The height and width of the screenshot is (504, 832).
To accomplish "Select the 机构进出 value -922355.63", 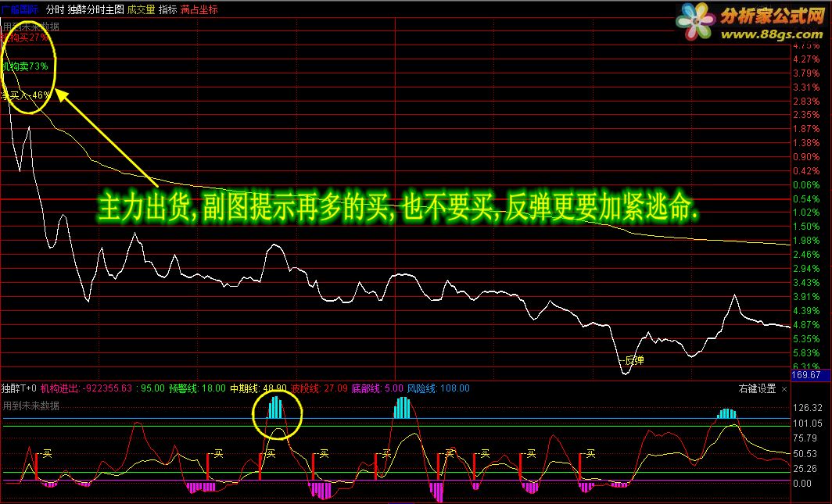I will pyautogui.click(x=106, y=388).
